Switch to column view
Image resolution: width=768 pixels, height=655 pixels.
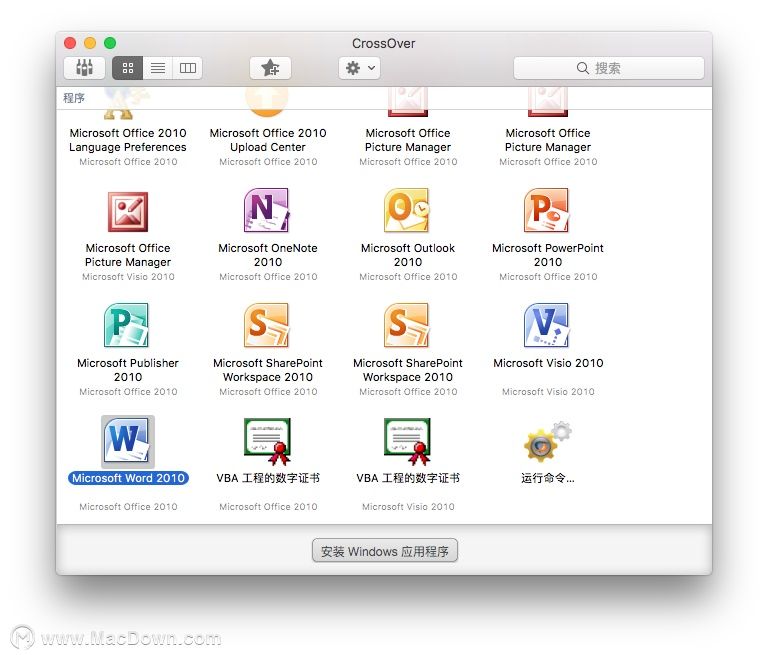pos(188,68)
